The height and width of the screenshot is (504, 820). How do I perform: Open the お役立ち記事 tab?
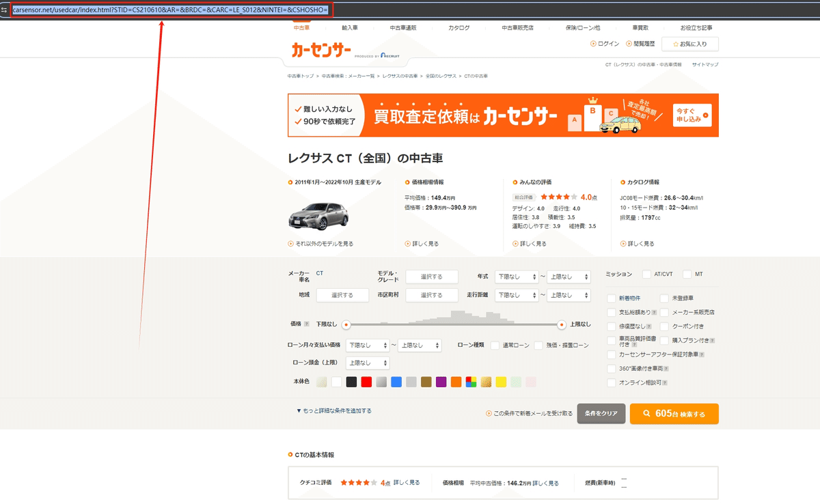point(696,27)
